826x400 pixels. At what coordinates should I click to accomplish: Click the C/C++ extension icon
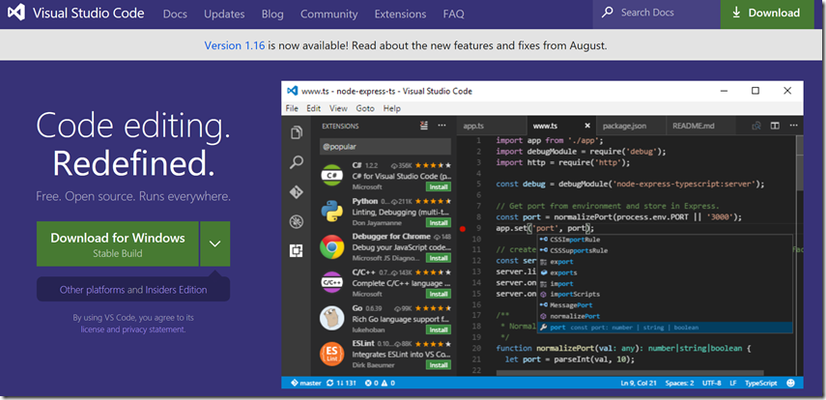[x=332, y=282]
